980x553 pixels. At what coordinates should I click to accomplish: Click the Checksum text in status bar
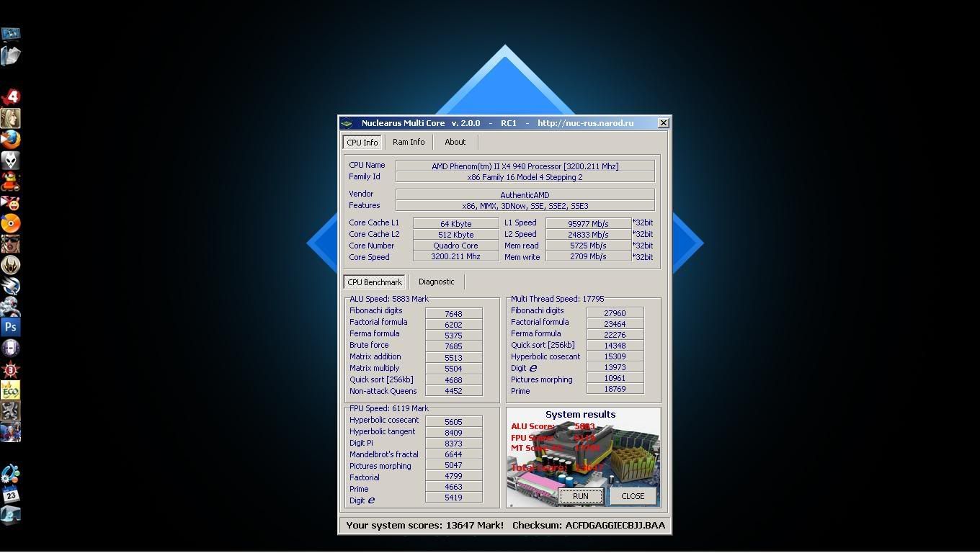click(589, 526)
